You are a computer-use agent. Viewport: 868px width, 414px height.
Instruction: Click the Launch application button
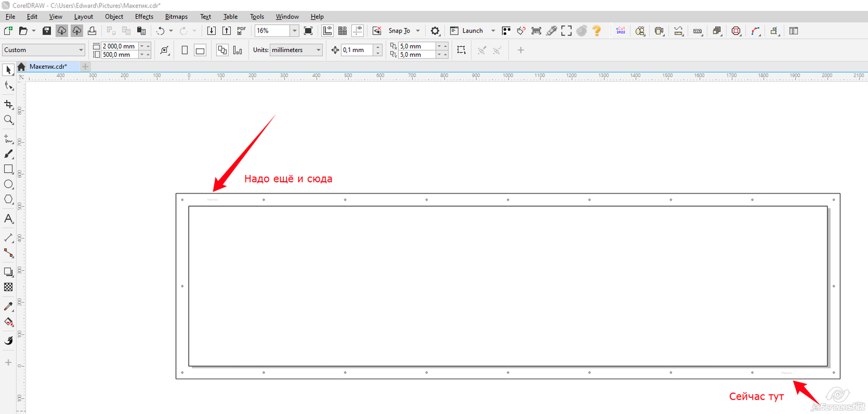coord(467,31)
